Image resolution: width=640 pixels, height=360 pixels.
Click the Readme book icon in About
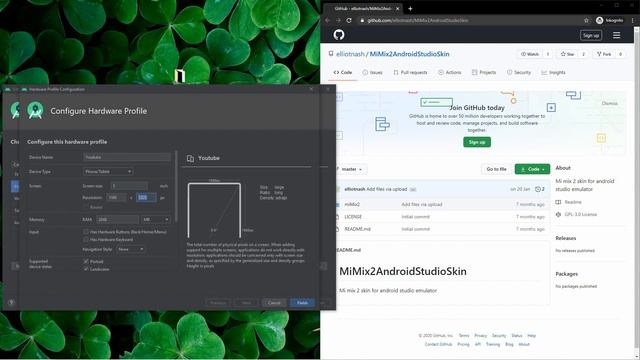(558, 202)
